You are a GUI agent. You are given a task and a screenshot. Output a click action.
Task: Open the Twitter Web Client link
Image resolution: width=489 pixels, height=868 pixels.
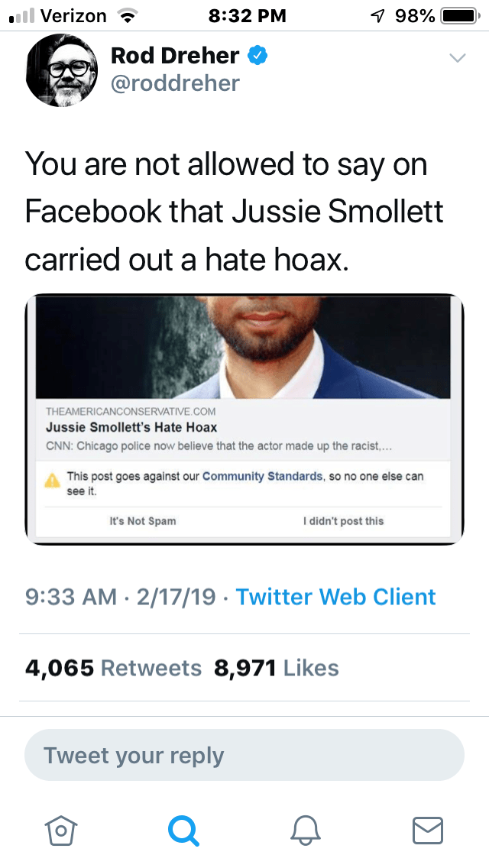pyautogui.click(x=336, y=597)
